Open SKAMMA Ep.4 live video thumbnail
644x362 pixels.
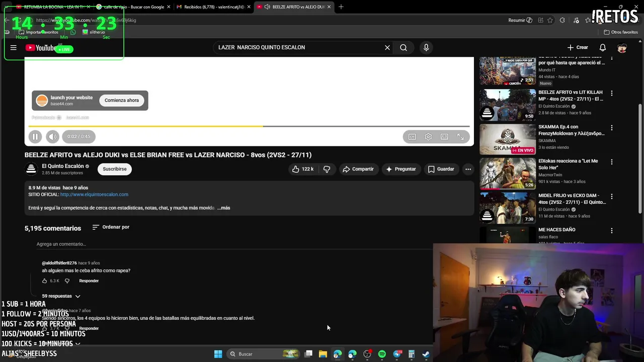[507, 139]
